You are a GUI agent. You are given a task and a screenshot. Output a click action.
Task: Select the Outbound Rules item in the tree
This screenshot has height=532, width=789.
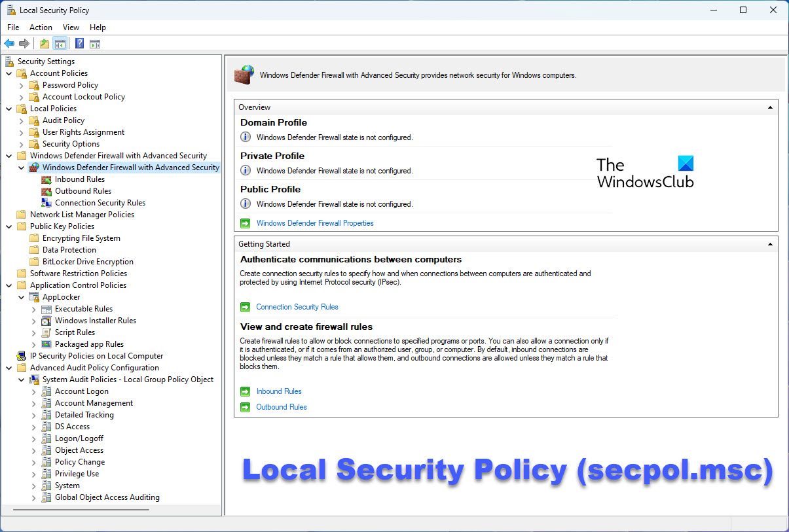click(x=81, y=190)
